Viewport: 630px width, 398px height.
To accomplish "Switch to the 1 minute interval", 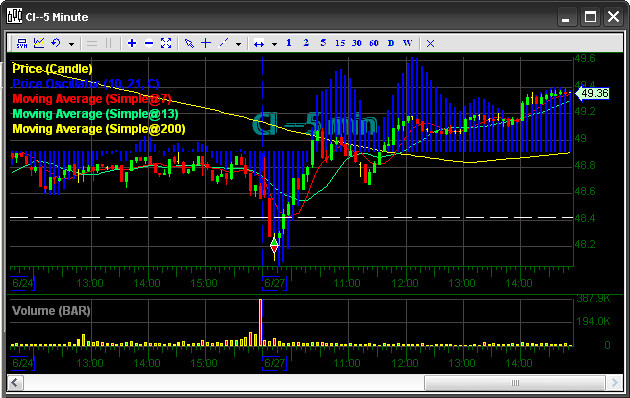I will tap(288, 43).
